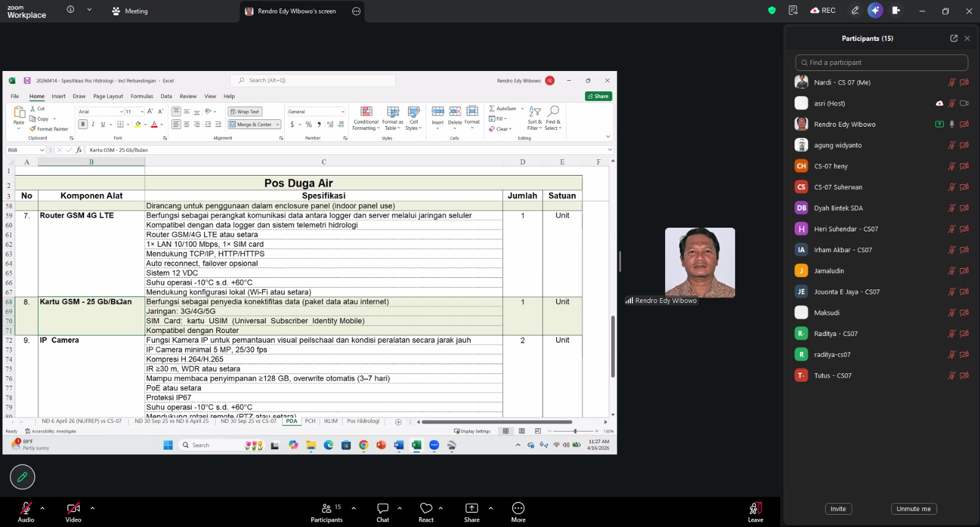Expand Zoom share options arrow
This screenshot has height=527, width=980.
pos(491,508)
